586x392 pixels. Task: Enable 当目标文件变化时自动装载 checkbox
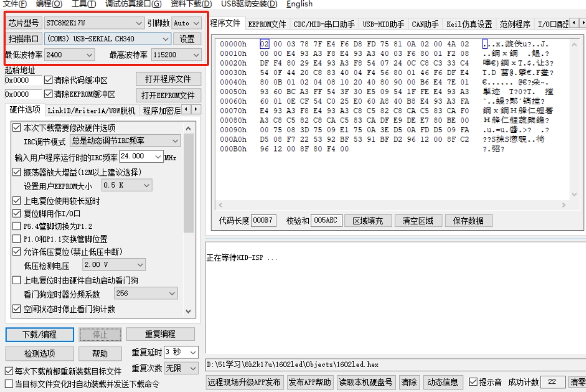[x=9, y=384]
